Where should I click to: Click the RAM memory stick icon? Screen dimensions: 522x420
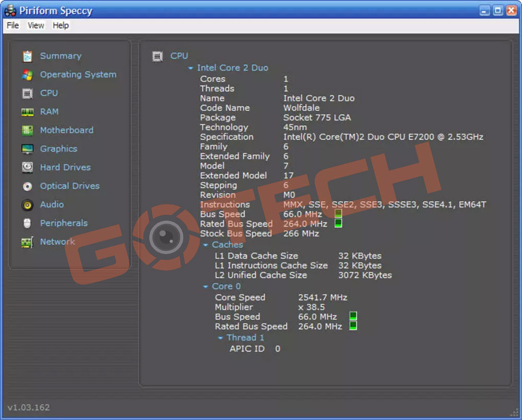tap(28, 112)
